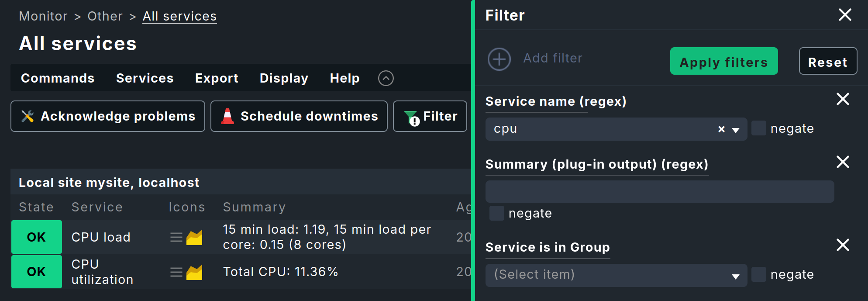Screen dimensions: 868x301
Task: Open the Service is in Group dropdown
Action: coord(736,276)
